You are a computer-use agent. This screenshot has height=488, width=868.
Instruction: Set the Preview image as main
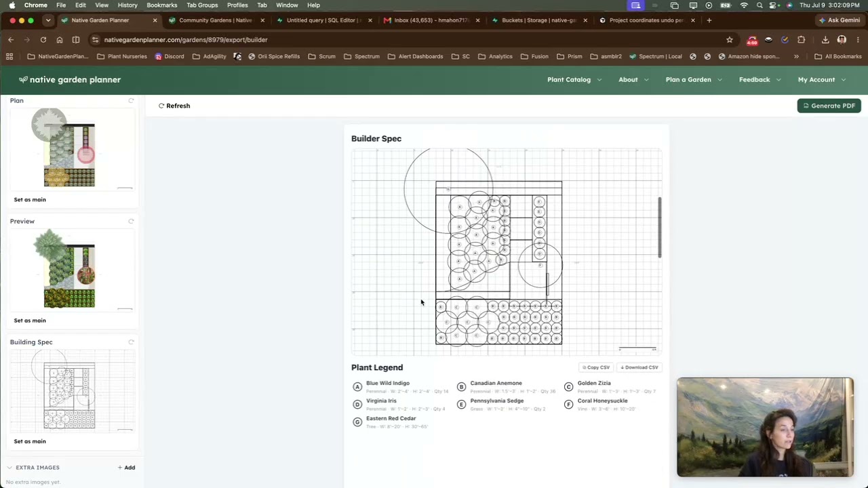point(30,321)
